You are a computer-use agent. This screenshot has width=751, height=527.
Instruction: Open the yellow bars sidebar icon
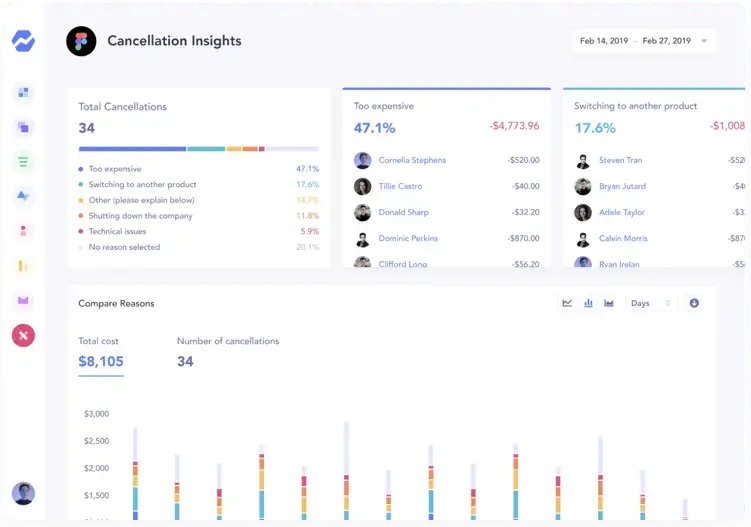[23, 265]
